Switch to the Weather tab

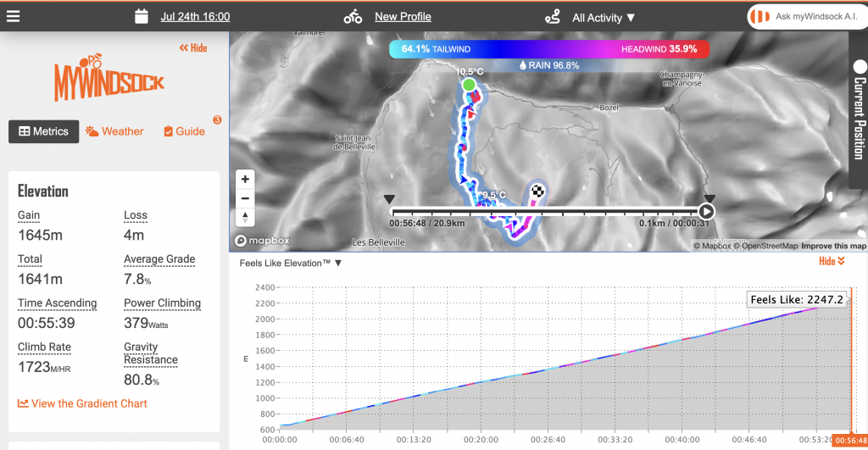(x=114, y=131)
